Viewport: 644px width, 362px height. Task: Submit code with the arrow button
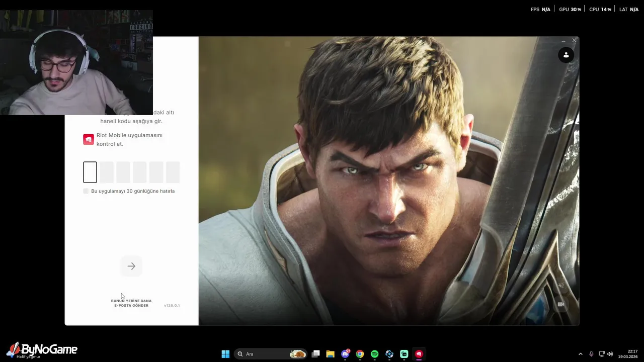131,266
